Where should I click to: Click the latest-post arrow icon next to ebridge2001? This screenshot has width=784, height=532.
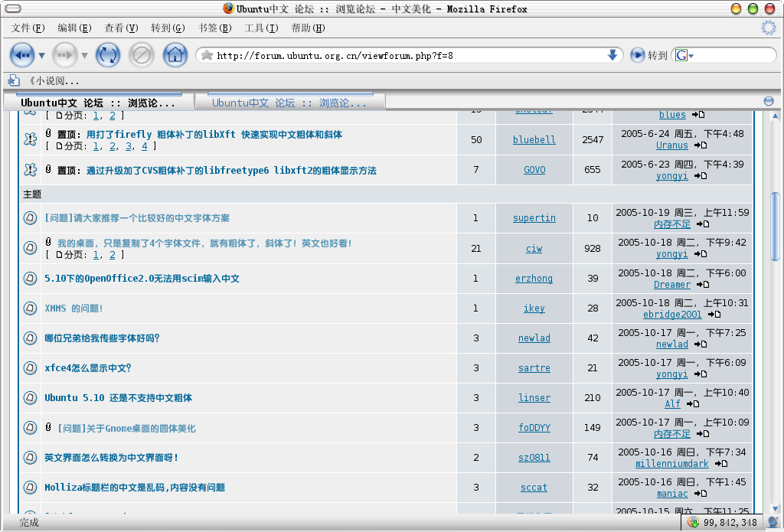(x=714, y=315)
